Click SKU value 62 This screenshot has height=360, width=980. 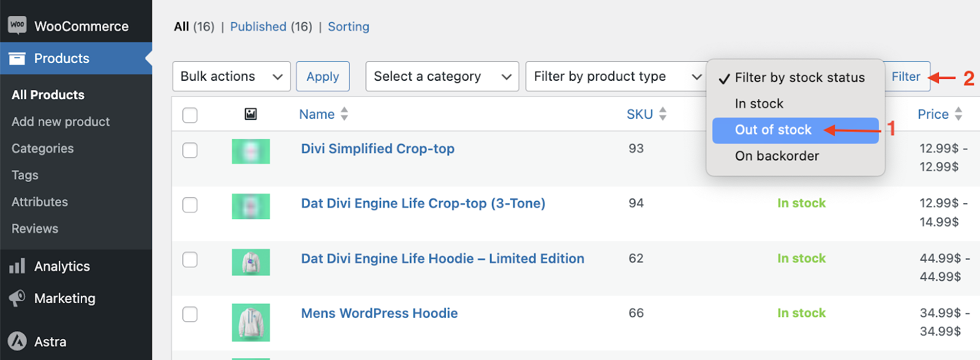coord(636,258)
